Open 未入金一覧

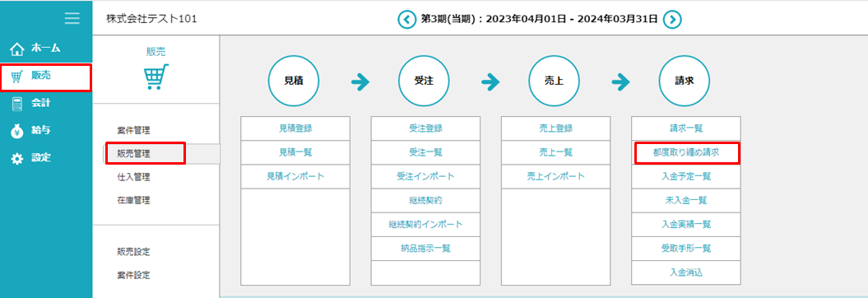coord(686,201)
